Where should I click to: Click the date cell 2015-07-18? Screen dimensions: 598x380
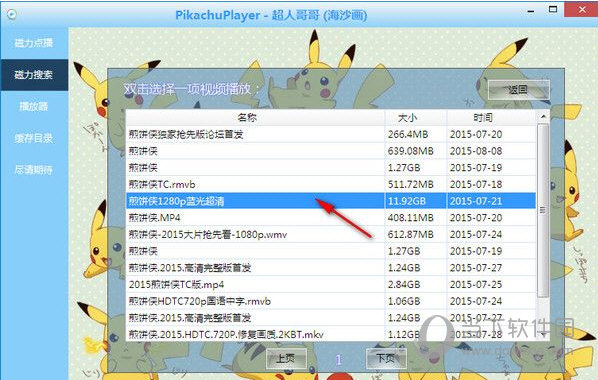(491, 184)
